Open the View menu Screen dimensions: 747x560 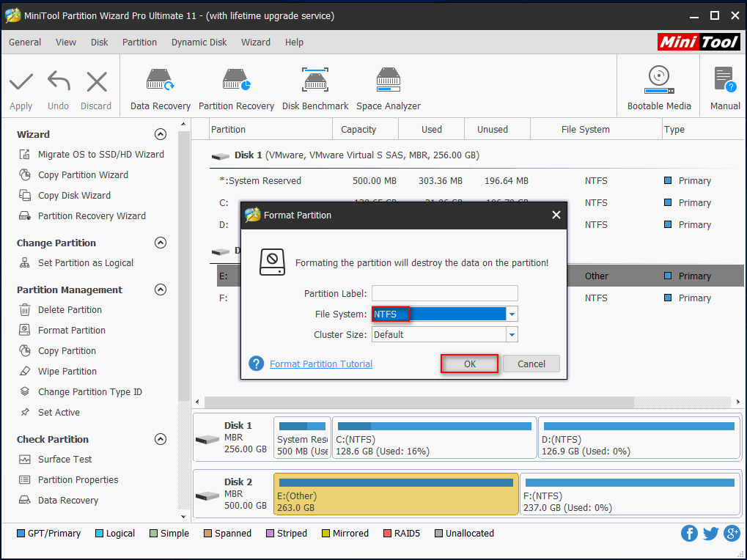pyautogui.click(x=66, y=42)
